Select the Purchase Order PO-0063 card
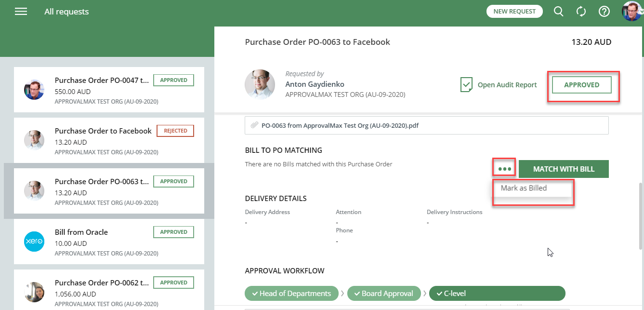Image resolution: width=644 pixels, height=310 pixels. pyautogui.click(x=109, y=191)
